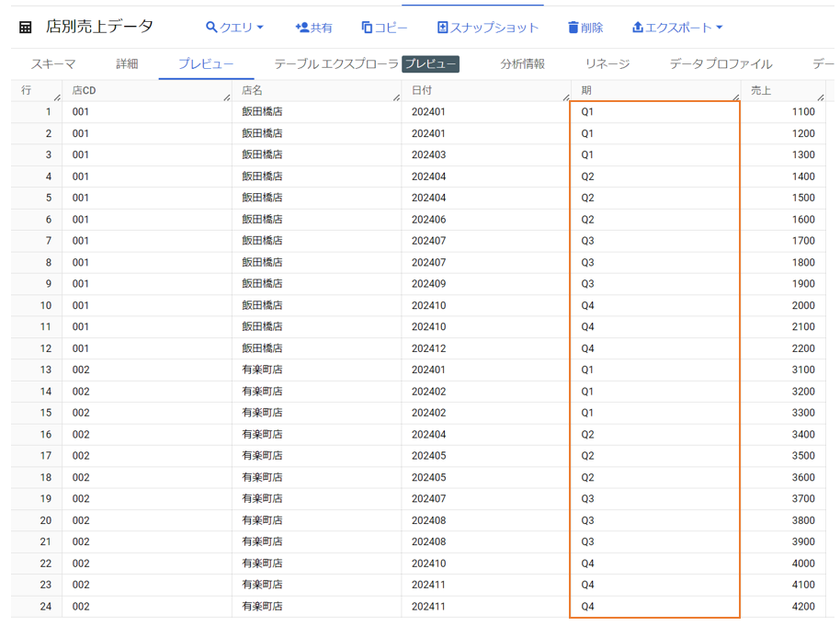This screenshot has height=626, width=840.
Task: Click sales value 4200 in row 24
Action: [x=803, y=606]
